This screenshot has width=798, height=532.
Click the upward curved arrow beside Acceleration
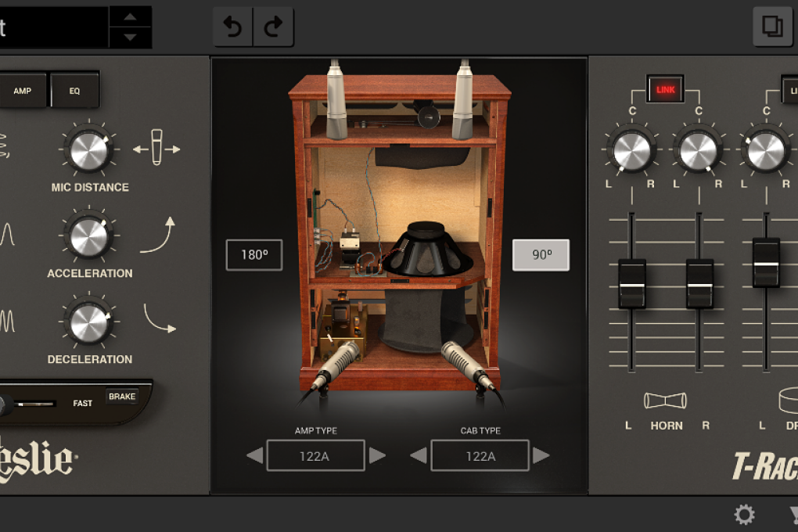click(158, 235)
